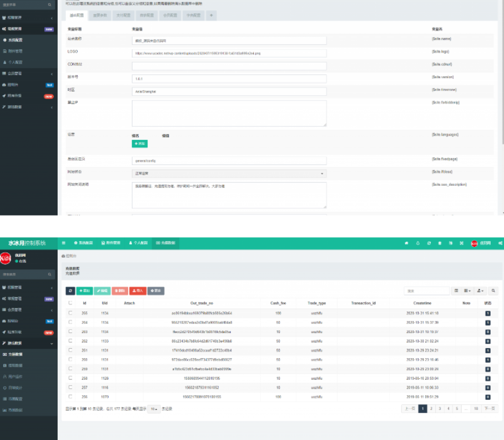The height and width of the screenshot is (440, 504).
Task: Expand list-icon item chevron in lower sidebar
Action: (x=52, y=310)
